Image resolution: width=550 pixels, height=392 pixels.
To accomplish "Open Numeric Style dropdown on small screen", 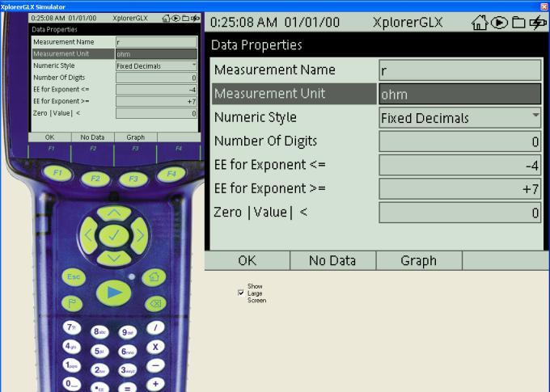I will 156,66.
